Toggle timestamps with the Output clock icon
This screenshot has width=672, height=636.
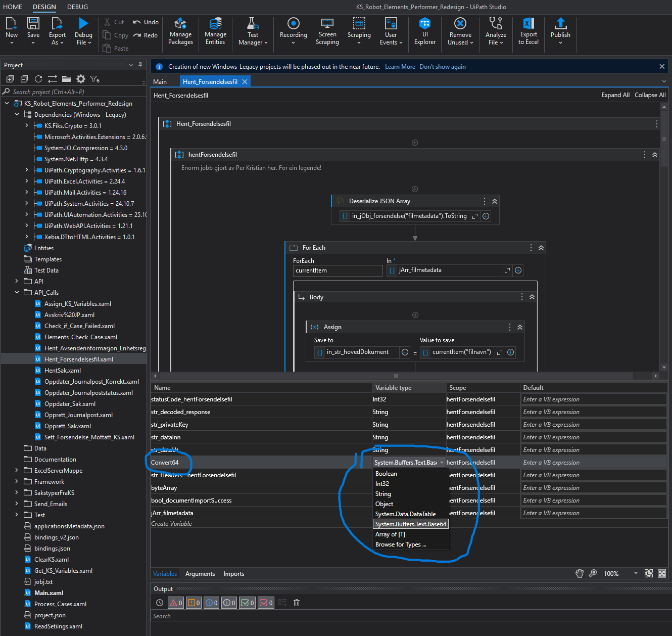point(160,603)
